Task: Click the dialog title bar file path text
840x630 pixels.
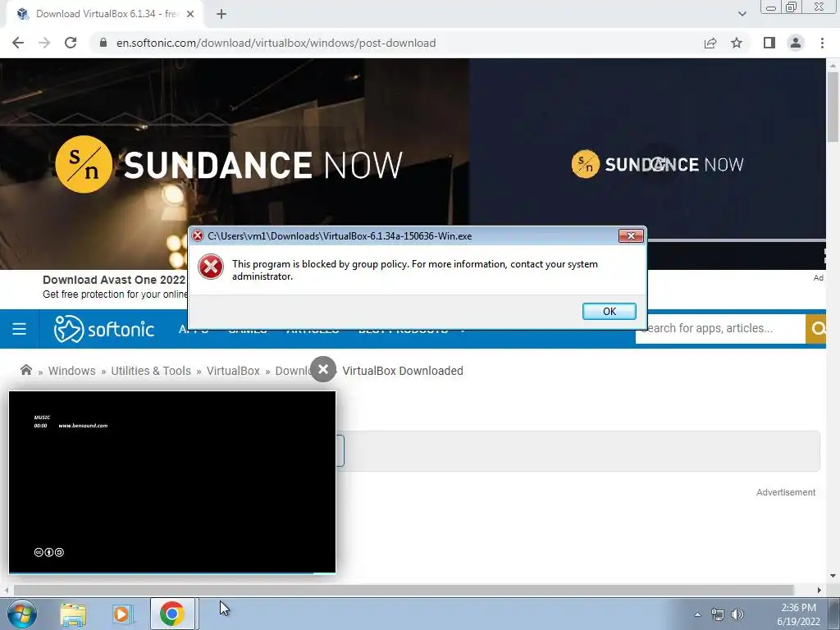Action: point(340,235)
